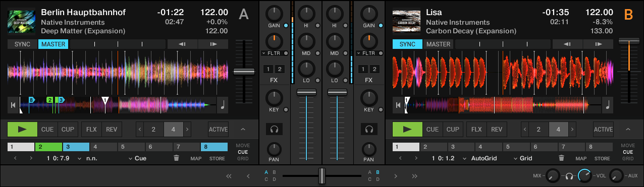644x187 pixels.
Task: Open the FLTR filter type dropdown left channel
Action: coord(271,53)
